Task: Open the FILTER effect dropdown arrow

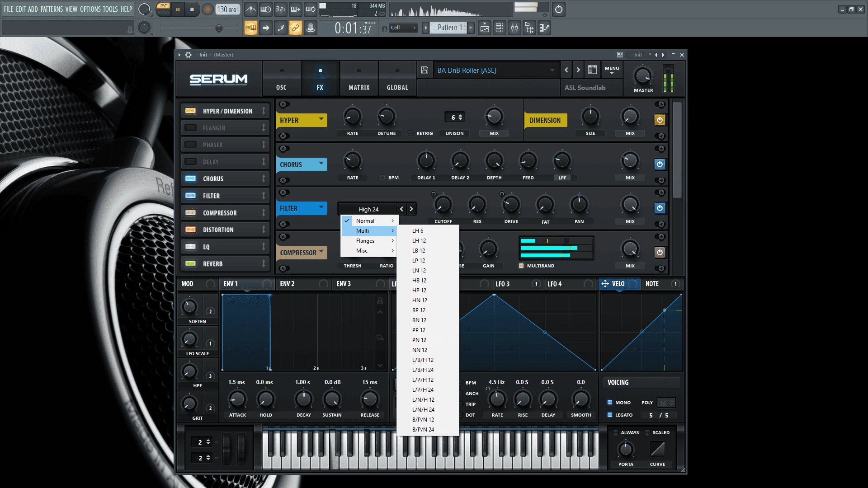Action: (321, 207)
